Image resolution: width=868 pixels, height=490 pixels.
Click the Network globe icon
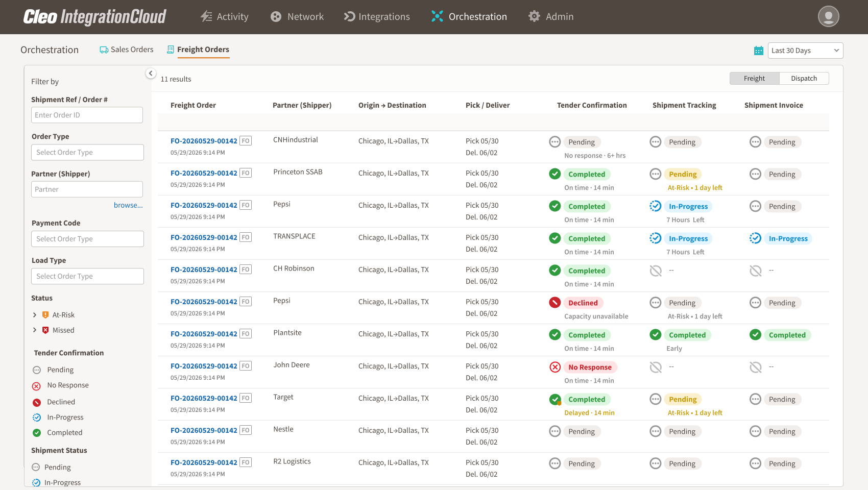276,16
